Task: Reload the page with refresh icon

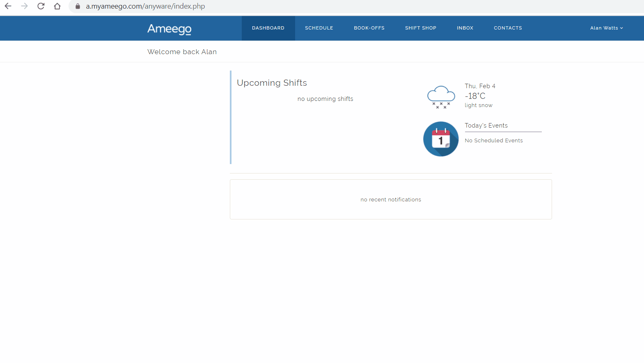Action: tap(41, 6)
